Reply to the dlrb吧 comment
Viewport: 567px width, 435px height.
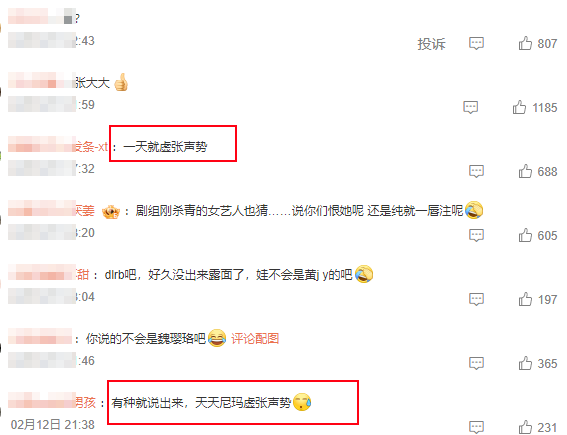476,299
